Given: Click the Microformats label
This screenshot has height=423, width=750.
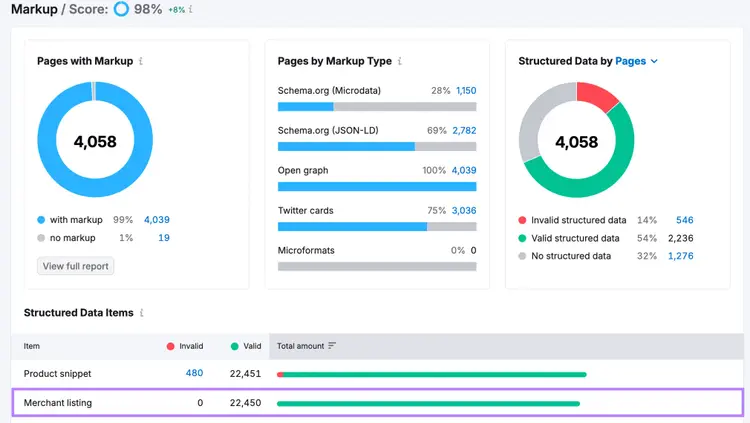Looking at the screenshot, I should pos(306,250).
